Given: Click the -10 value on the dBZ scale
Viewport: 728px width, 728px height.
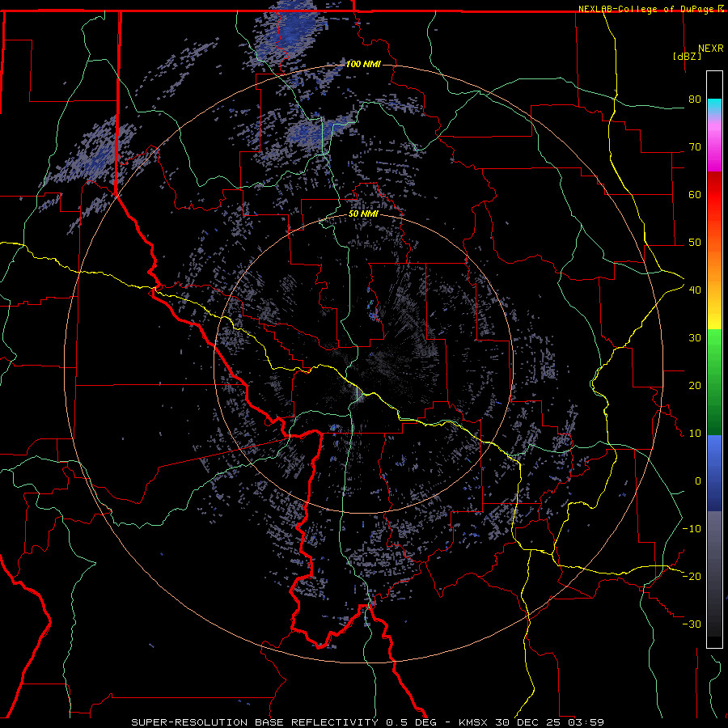Looking at the screenshot, I should 692,529.
